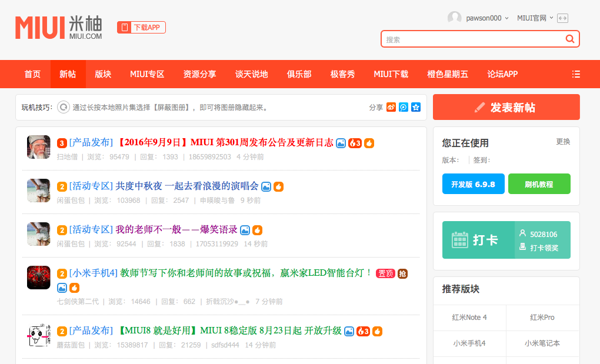Open the list menu icon in navbar
This screenshot has height=364, width=600.
576,74
